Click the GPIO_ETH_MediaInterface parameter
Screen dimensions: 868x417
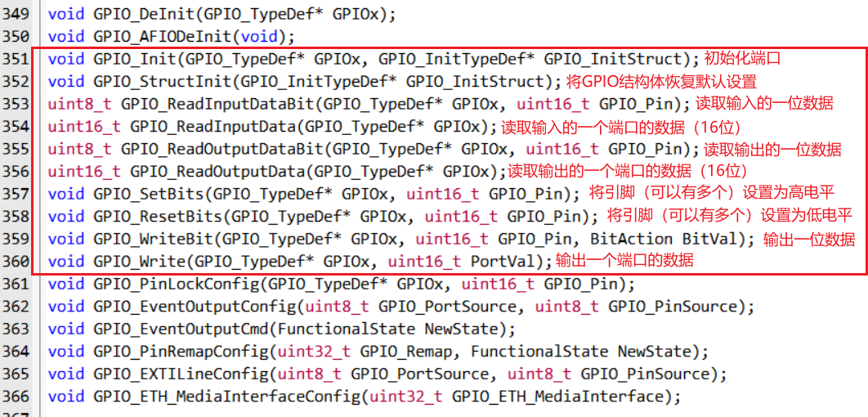click(x=557, y=397)
